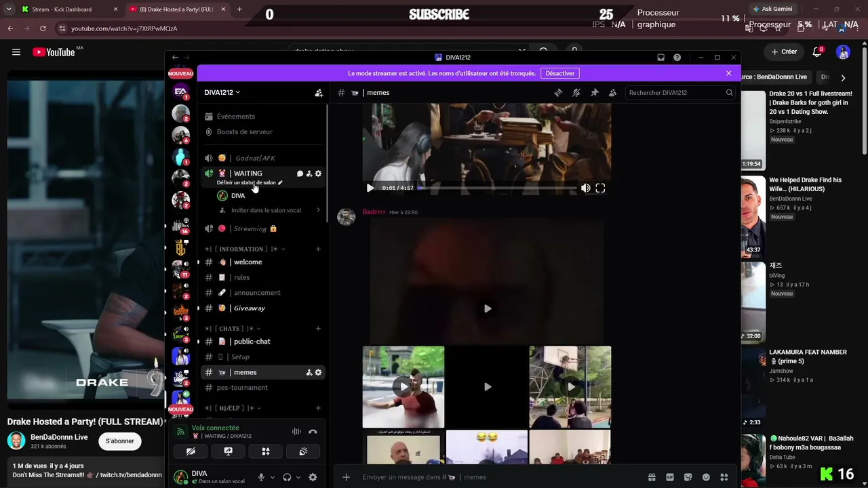Select the locked Streaming voice channel
The image size is (868, 488).
[x=263, y=229]
